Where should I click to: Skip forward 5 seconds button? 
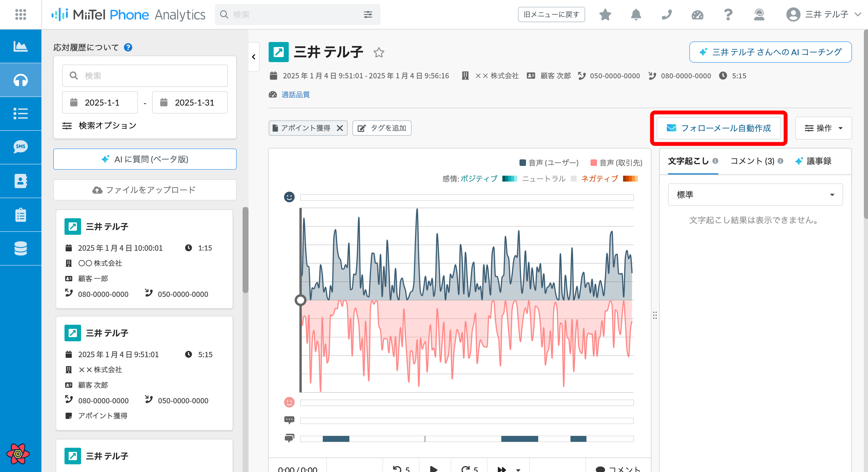(x=470, y=469)
